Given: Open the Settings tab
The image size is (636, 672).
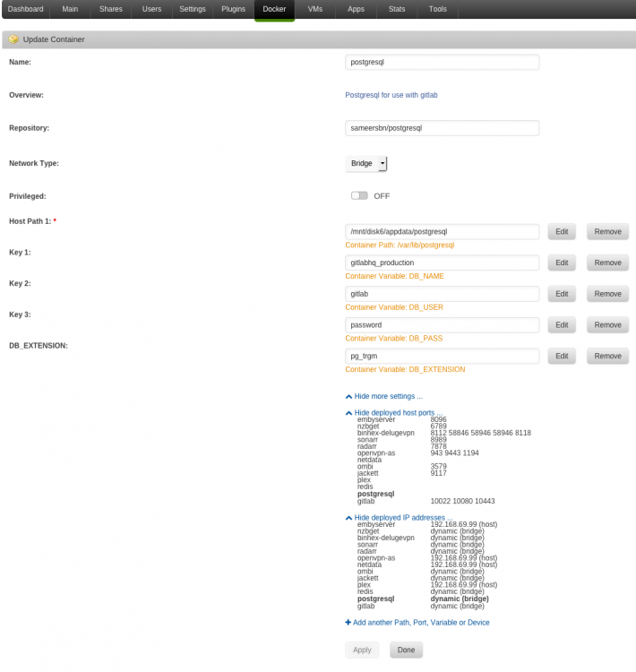Looking at the screenshot, I should point(193,9).
